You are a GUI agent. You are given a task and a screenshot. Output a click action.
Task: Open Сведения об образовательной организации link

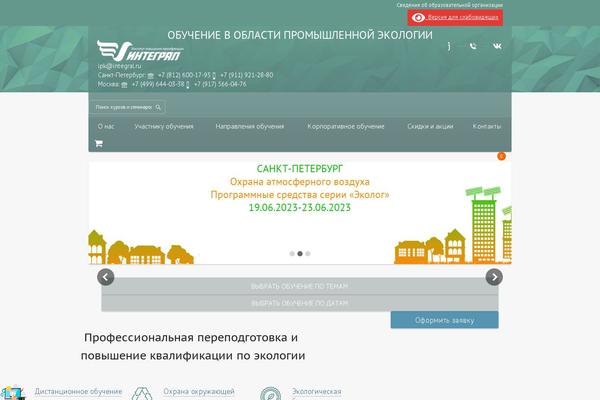(x=450, y=5)
